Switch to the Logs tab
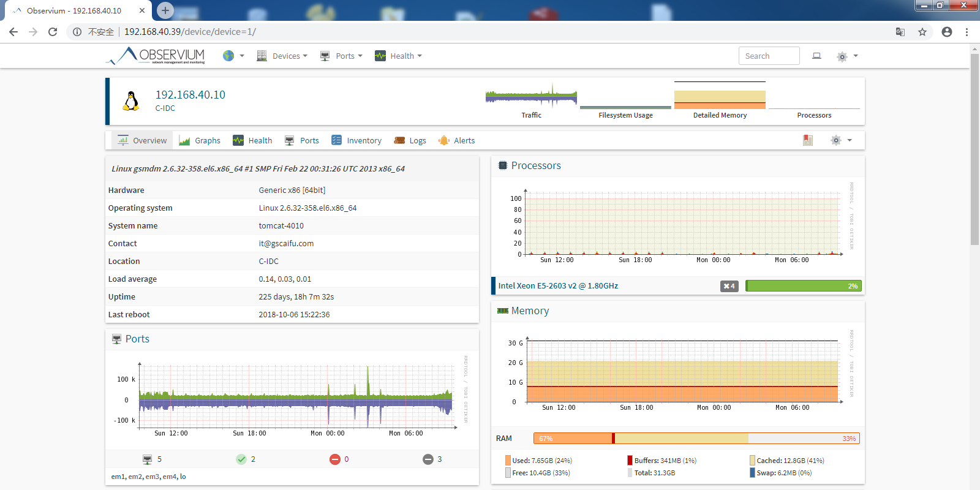Viewport: 980px width, 490px height. pos(410,140)
